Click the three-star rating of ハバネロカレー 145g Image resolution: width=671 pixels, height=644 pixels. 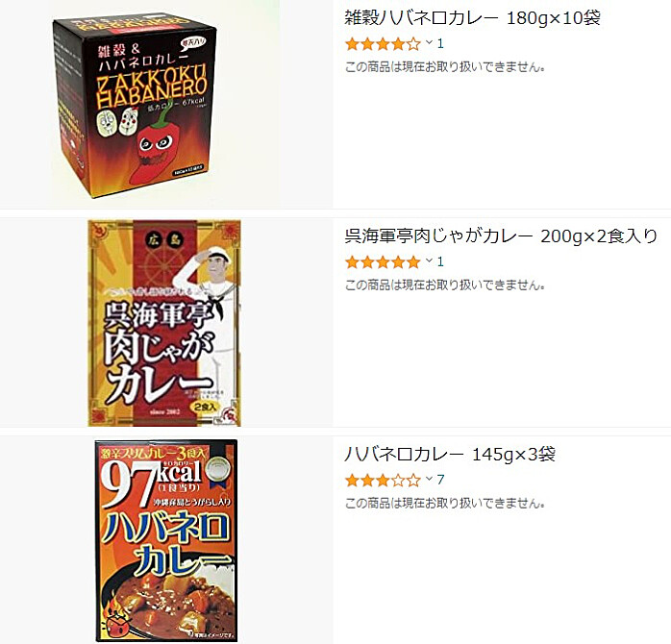(x=383, y=480)
